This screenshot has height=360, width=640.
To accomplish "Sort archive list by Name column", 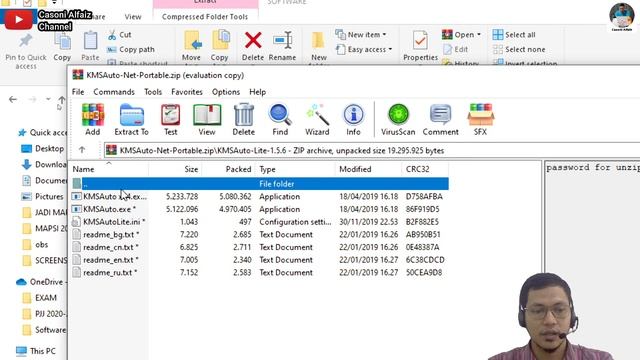I will pos(109,169).
